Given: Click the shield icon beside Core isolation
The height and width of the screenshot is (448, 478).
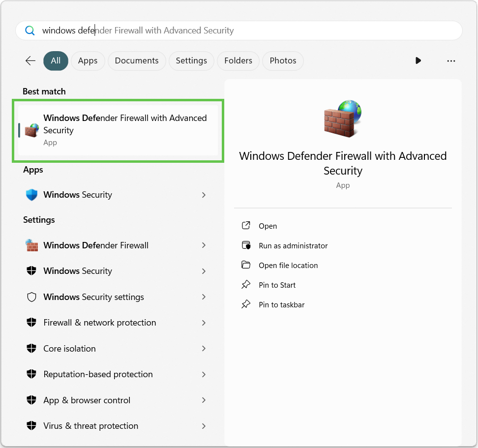Looking at the screenshot, I should coord(31,348).
